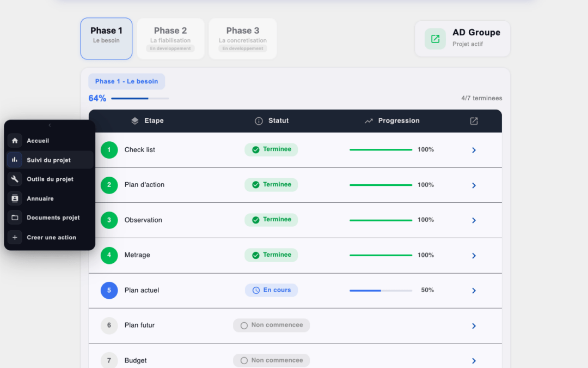This screenshot has height=368, width=588.
Task: Expand the Plan d'action row chevron
Action: [x=474, y=185]
